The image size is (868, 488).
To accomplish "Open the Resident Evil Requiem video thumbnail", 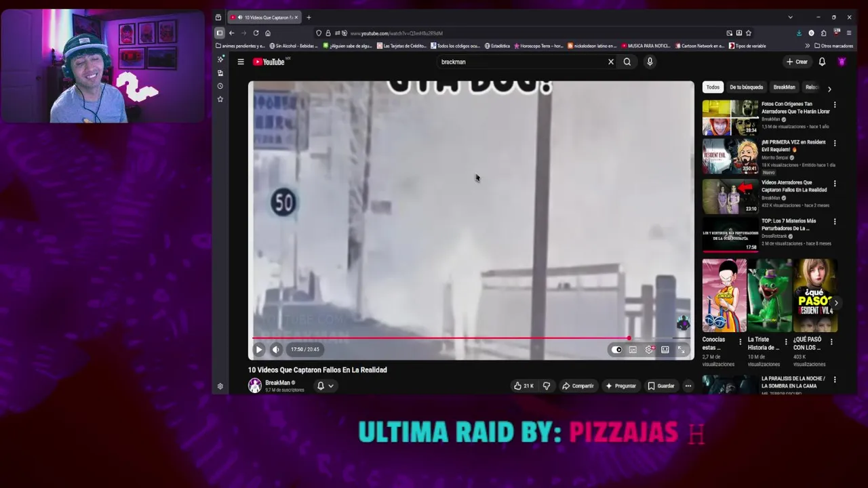I will point(730,157).
